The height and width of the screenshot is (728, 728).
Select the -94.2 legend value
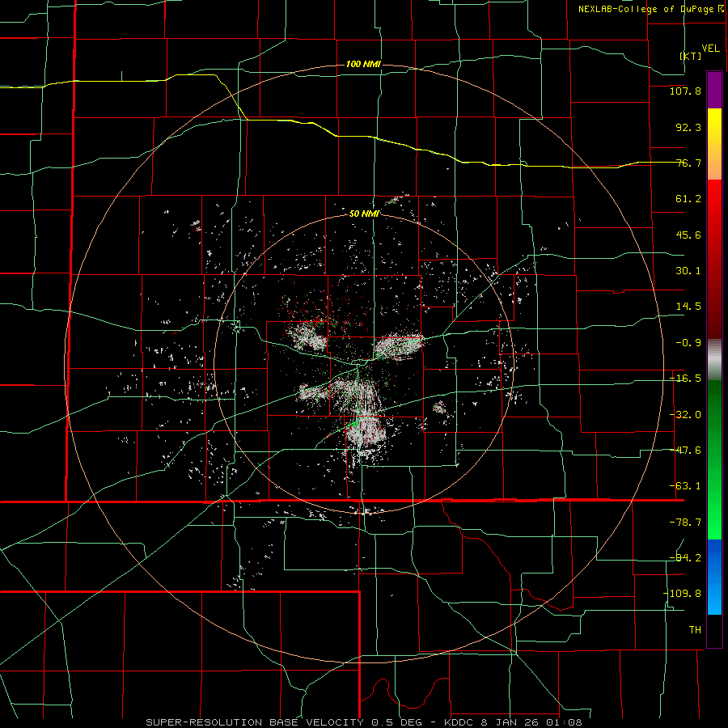(685, 557)
